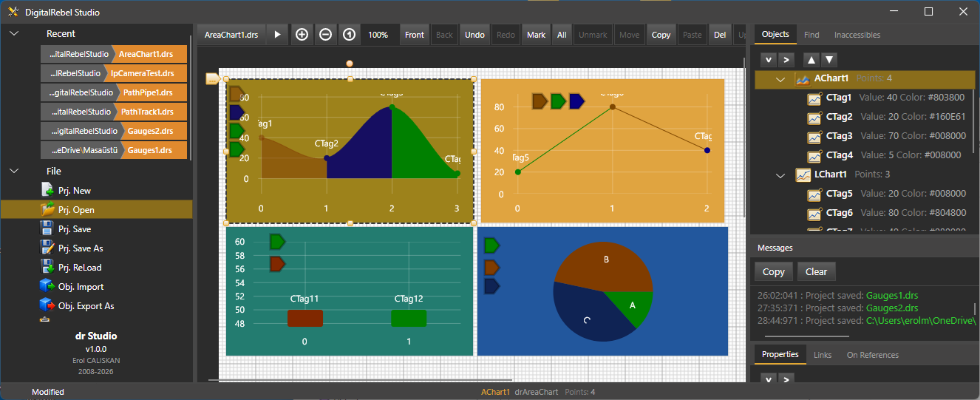Click the Copy button in Messages panel

click(774, 271)
